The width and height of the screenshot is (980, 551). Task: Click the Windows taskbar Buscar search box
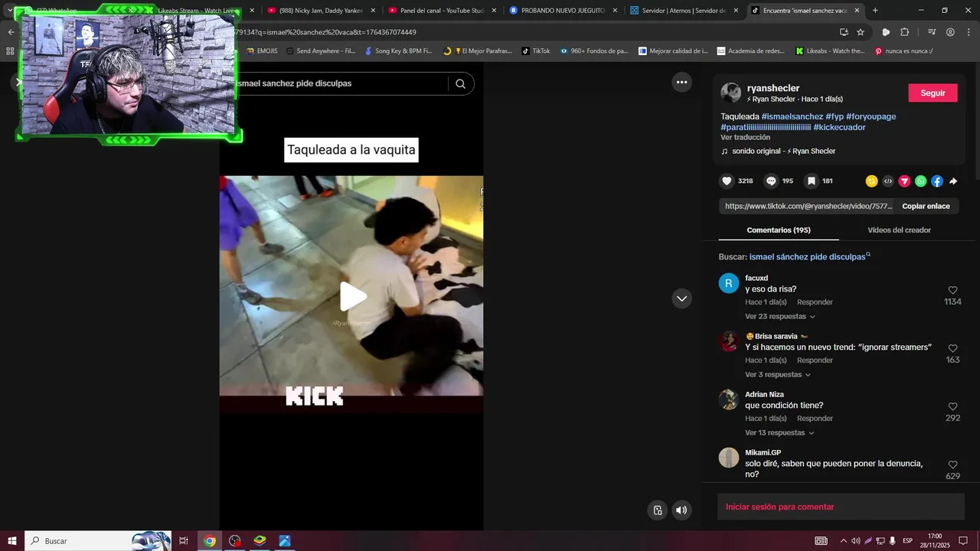(98, 541)
